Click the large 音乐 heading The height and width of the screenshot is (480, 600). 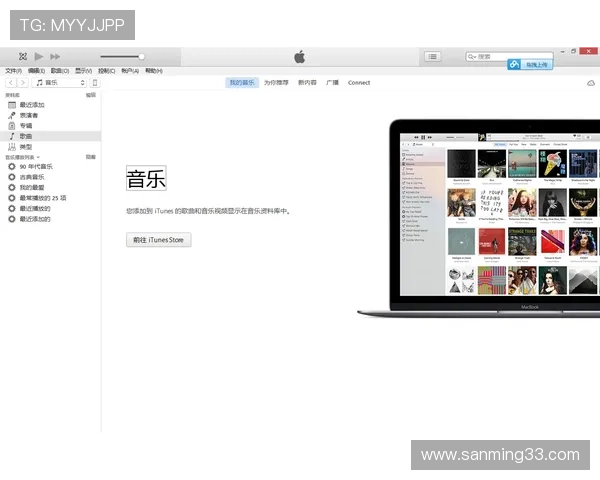(146, 178)
